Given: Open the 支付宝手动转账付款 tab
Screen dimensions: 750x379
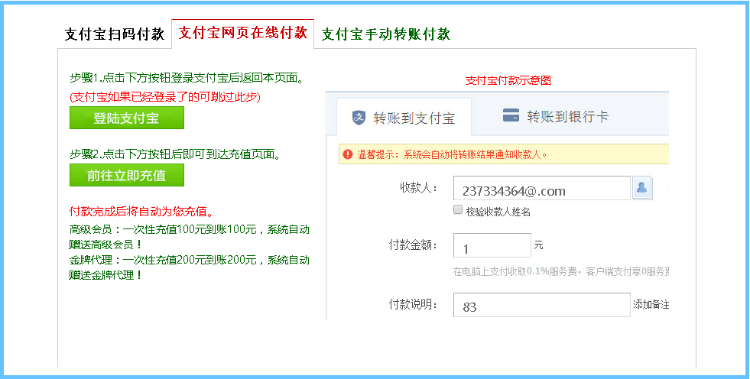Looking at the screenshot, I should click(386, 34).
